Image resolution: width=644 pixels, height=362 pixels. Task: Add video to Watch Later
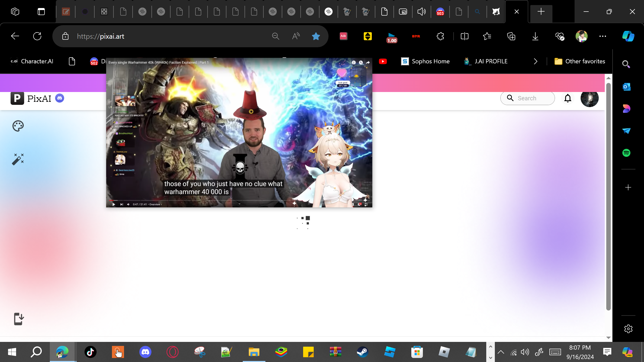point(361,62)
